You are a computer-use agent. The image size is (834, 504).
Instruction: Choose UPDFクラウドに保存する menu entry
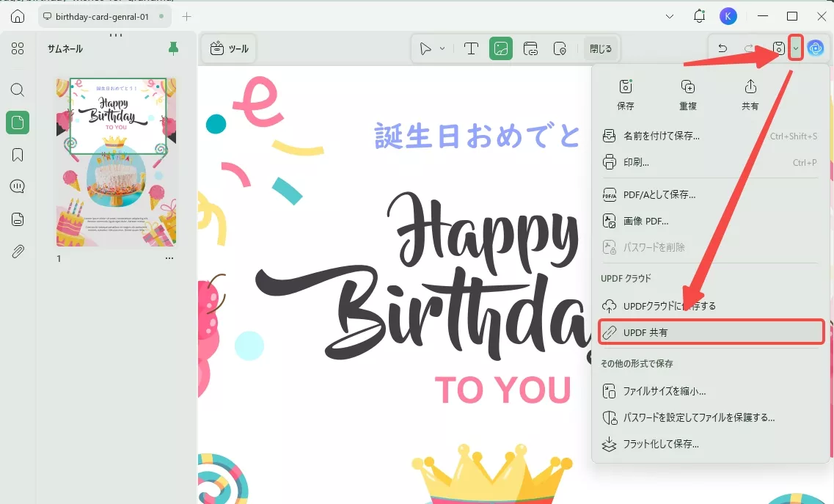pyautogui.click(x=711, y=306)
